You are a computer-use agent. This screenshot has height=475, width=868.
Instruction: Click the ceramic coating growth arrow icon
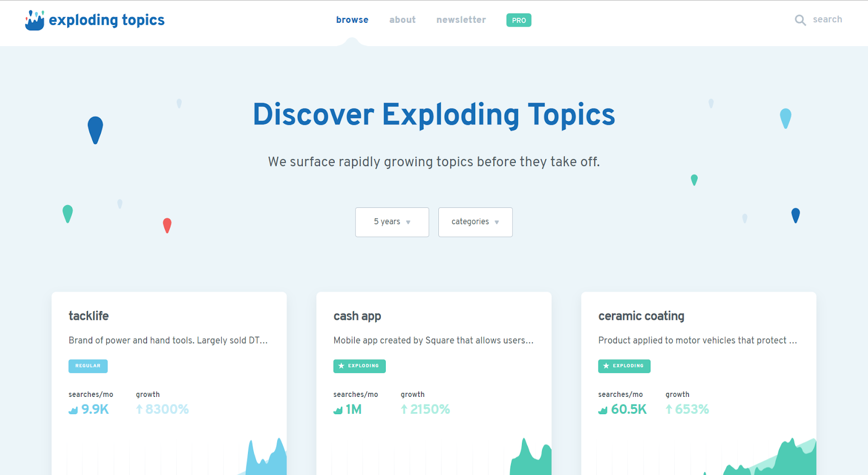(x=669, y=409)
